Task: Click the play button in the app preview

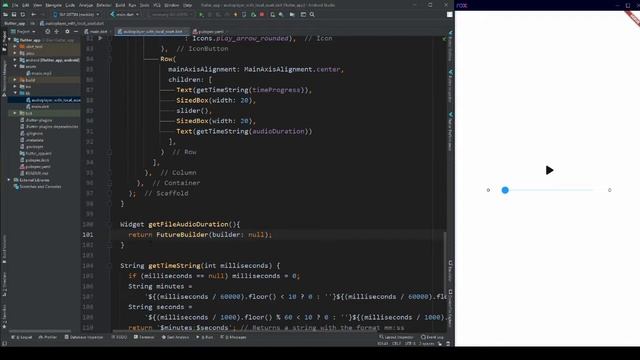Action: (549, 170)
